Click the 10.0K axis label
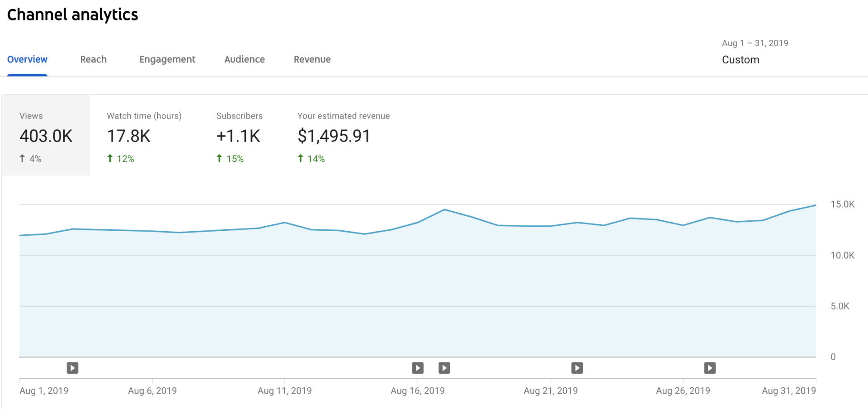The width and height of the screenshot is (868, 409). [843, 255]
